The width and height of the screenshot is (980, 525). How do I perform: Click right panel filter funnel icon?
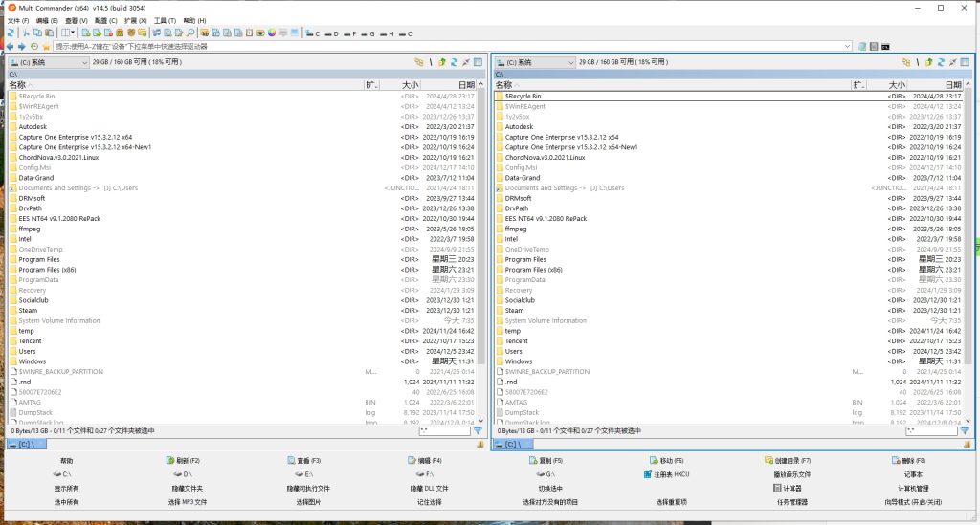pyautogui.click(x=965, y=430)
